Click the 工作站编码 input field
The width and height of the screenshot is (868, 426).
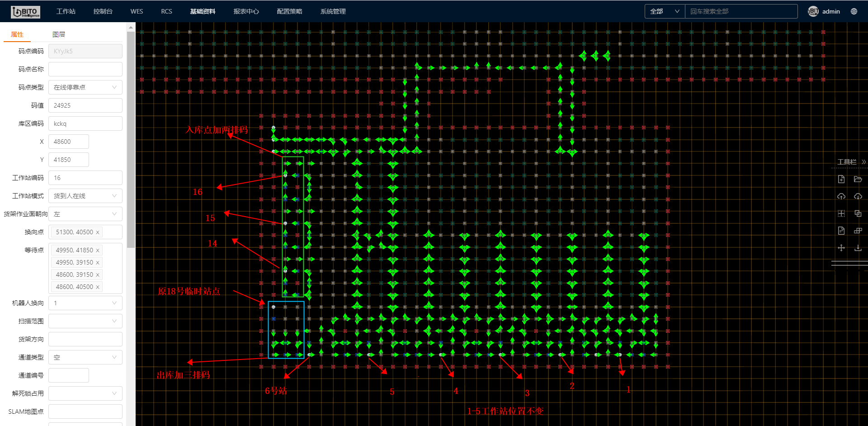click(85, 178)
